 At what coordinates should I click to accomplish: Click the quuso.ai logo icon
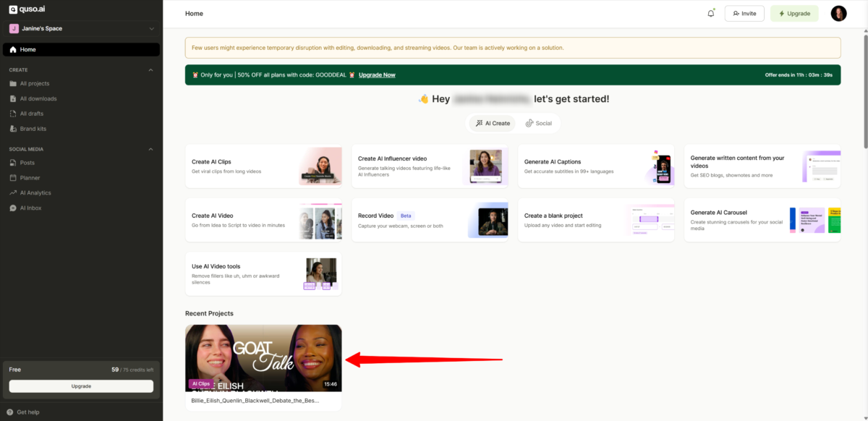[13, 9]
